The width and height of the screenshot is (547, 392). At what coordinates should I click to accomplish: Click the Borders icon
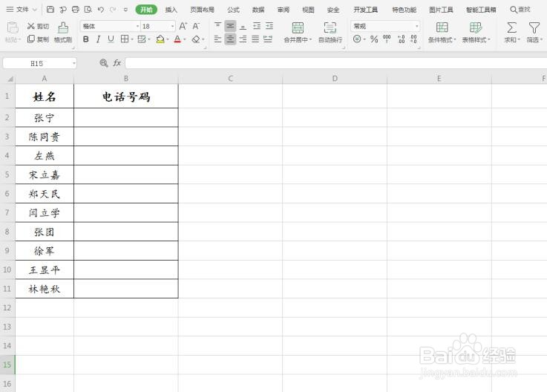(x=125, y=39)
